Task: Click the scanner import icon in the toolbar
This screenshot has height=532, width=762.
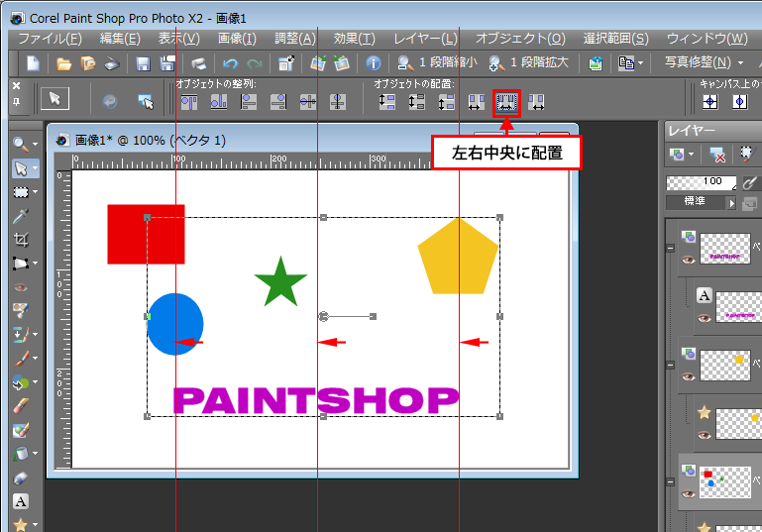Action: pyautogui.click(x=111, y=63)
